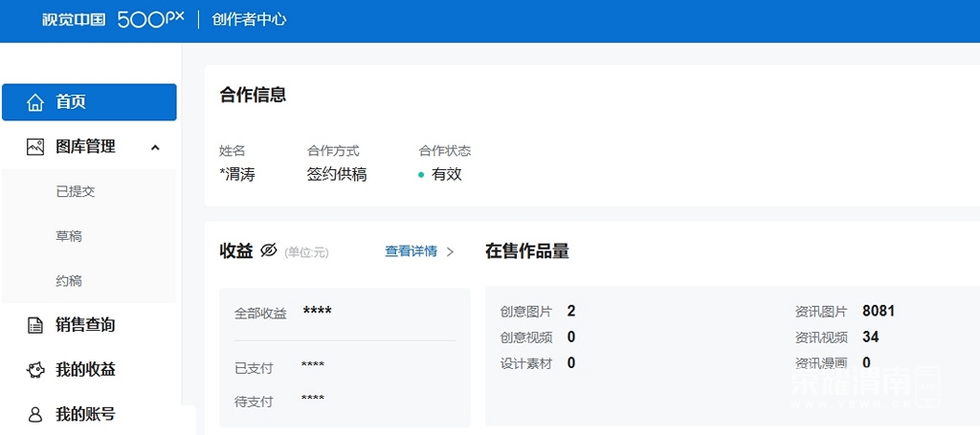980x435 pixels.
Task: Click the person icon beside 我的账号
Action: click(35, 415)
